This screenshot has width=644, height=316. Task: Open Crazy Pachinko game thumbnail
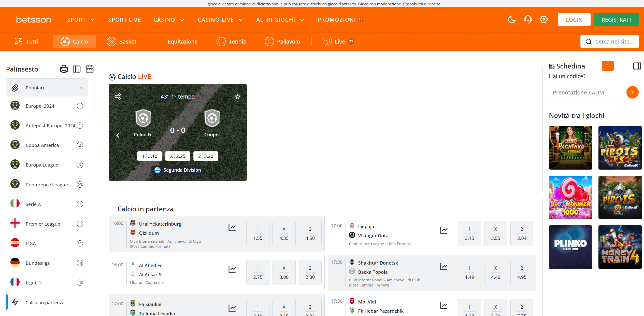tap(570, 148)
